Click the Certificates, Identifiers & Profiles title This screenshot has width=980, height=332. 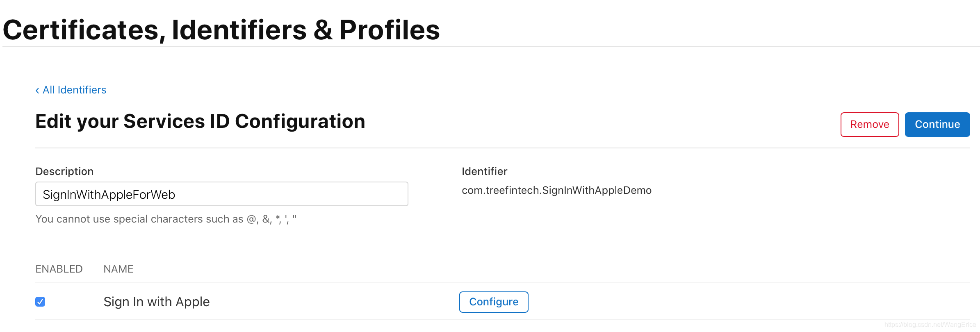pos(221,30)
